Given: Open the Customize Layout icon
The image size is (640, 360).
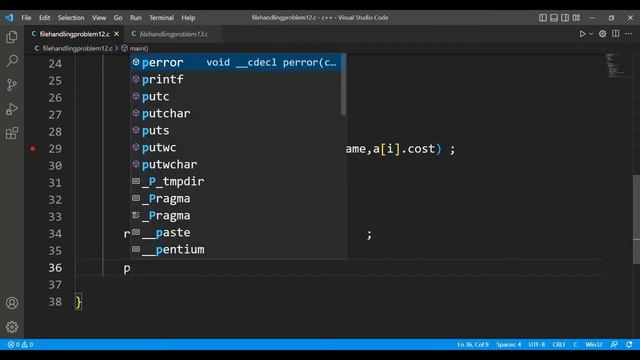Looking at the screenshot, I should (x=576, y=18).
